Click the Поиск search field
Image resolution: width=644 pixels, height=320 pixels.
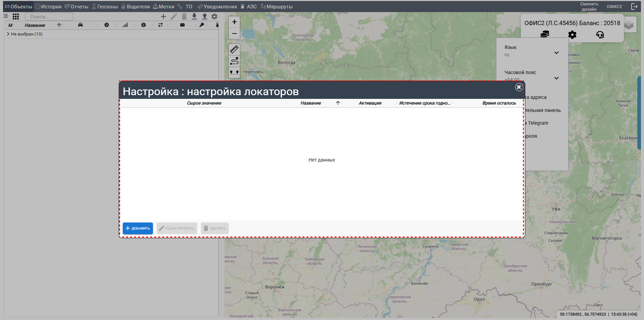pyautogui.click(x=49, y=16)
